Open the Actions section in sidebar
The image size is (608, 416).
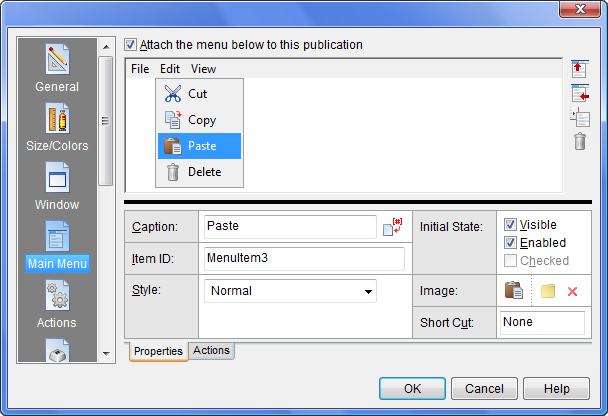tap(57, 303)
